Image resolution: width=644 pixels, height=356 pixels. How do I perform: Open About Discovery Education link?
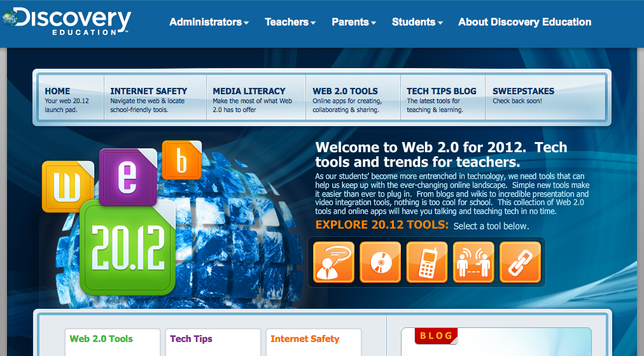click(525, 22)
